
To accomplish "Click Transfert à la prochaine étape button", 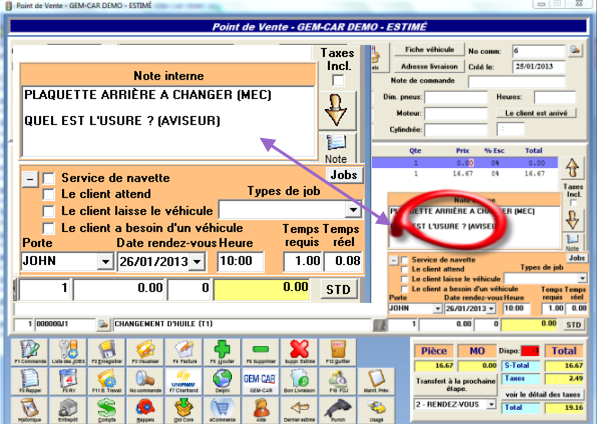I will pos(456,385).
